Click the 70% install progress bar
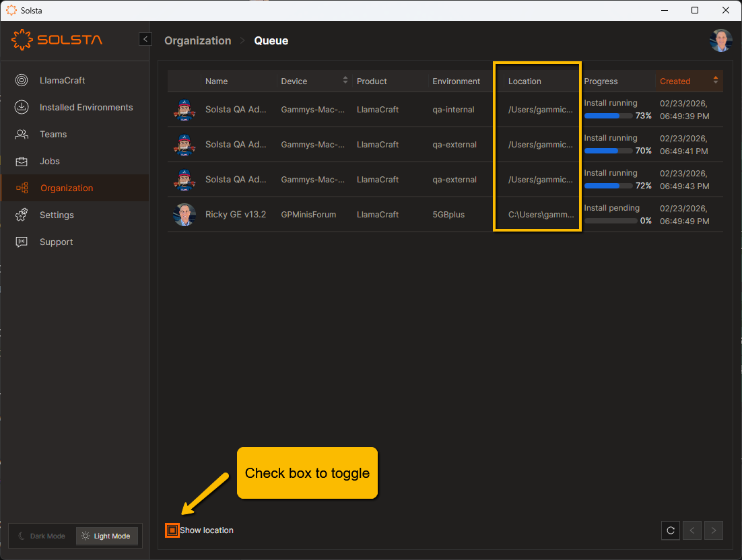The image size is (742, 560). (x=608, y=151)
